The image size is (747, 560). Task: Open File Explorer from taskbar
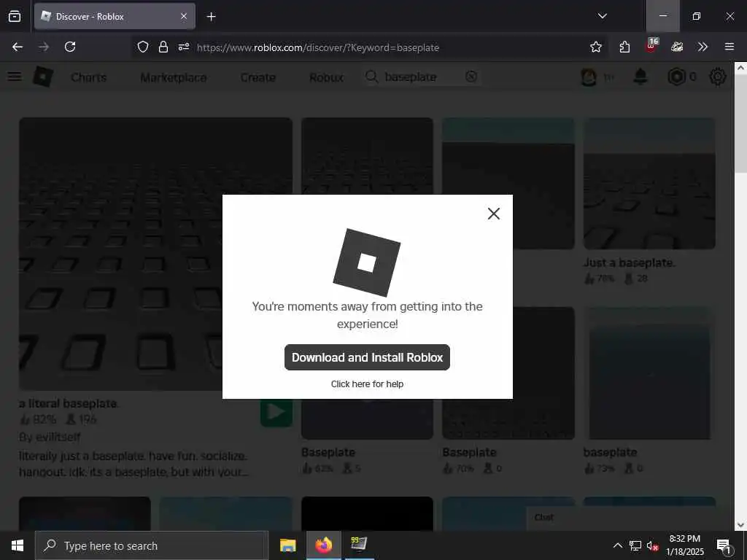287,545
